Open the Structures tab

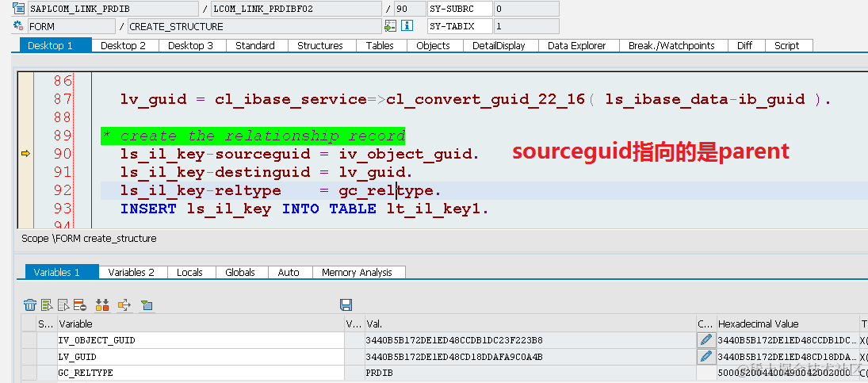point(320,45)
